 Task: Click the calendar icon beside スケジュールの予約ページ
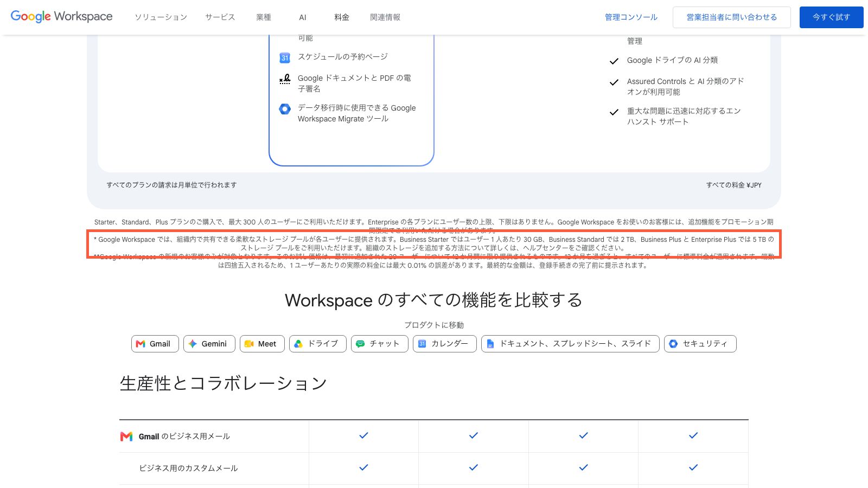(x=285, y=57)
